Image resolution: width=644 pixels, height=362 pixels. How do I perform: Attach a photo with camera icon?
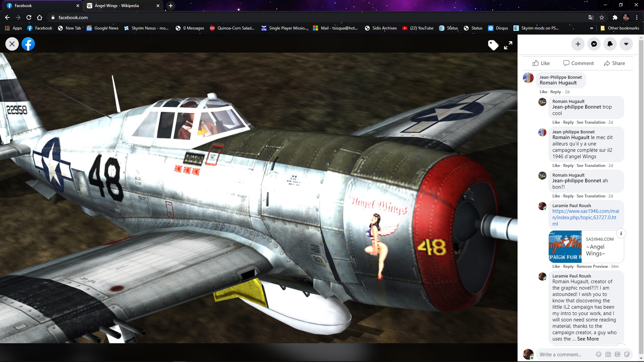608,354
